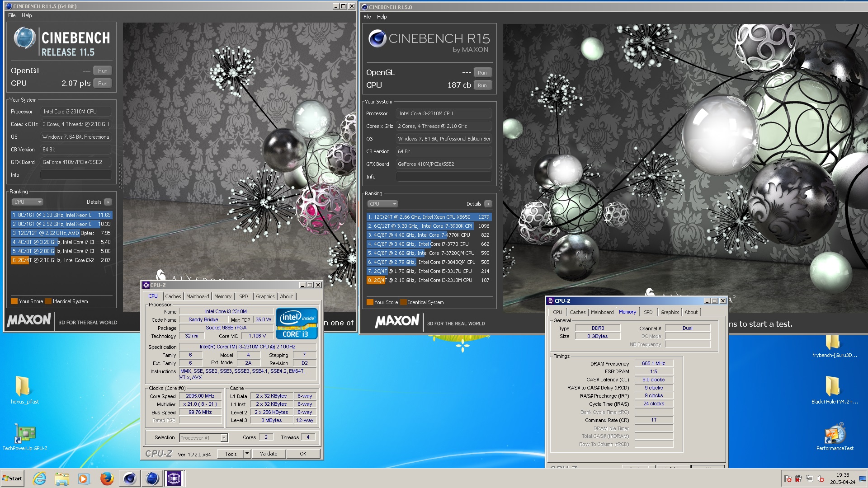Open About tab in CPU-Z Memory window

tap(691, 312)
